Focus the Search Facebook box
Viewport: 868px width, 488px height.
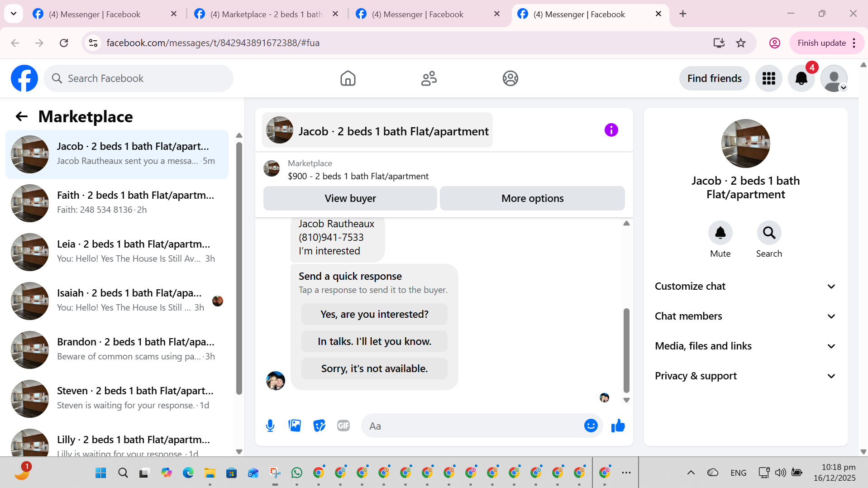[x=138, y=78]
